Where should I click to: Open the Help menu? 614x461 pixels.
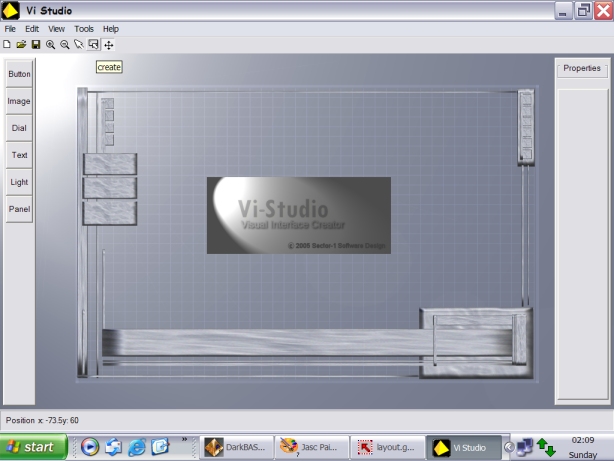pos(111,29)
